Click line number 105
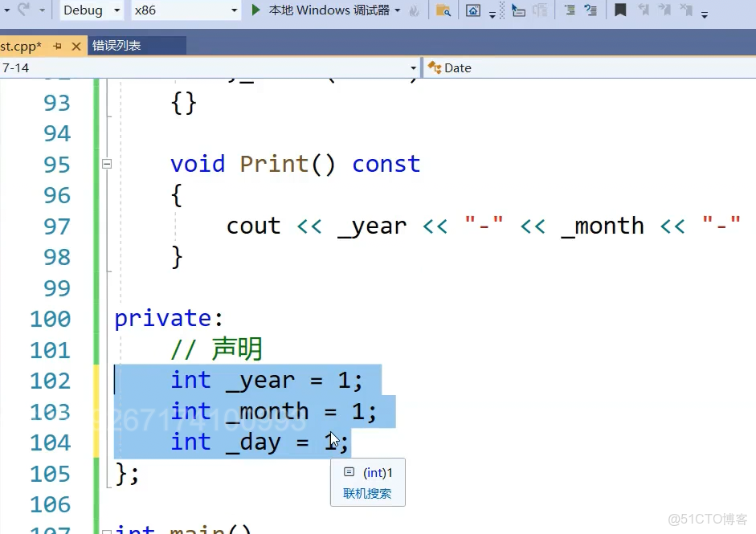756x534 pixels. click(x=50, y=475)
